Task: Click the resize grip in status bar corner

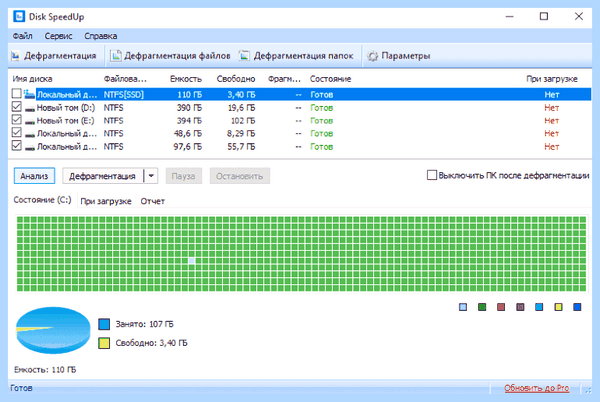Action: point(588,390)
